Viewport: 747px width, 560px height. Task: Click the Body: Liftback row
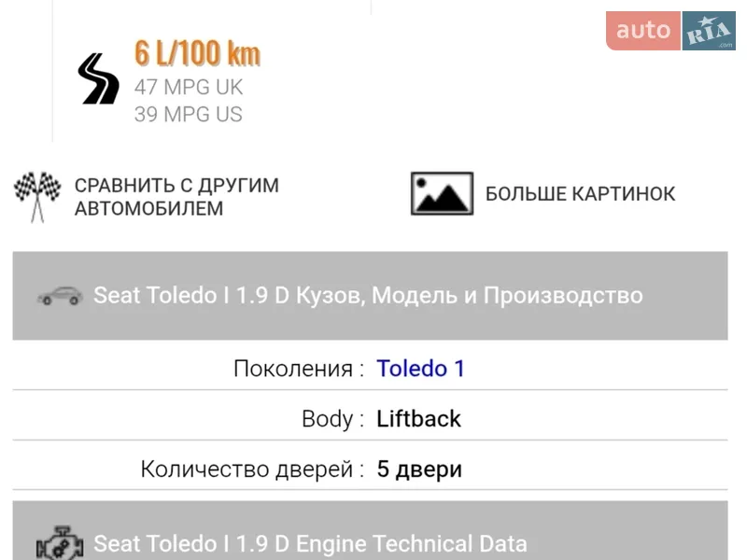coord(373,418)
